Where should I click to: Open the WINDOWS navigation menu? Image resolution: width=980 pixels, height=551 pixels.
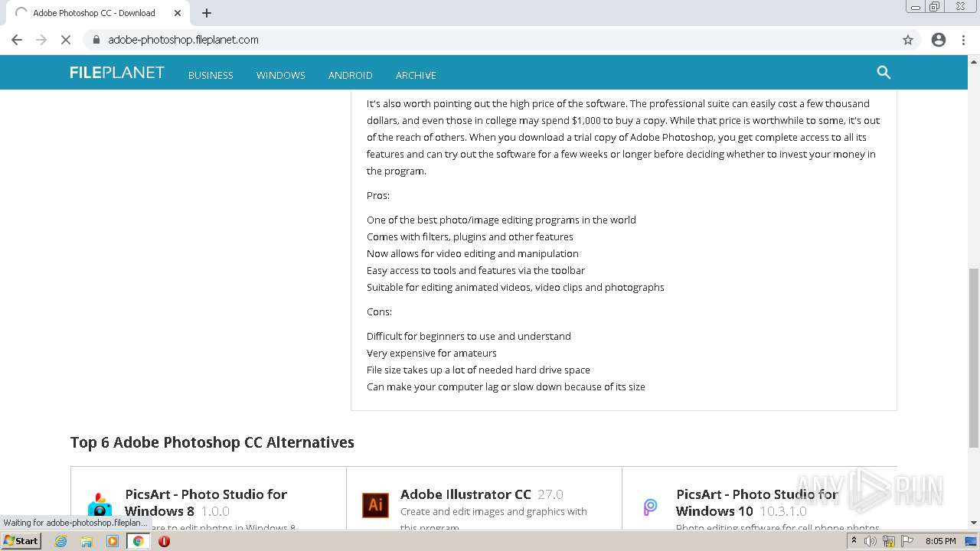(x=280, y=75)
